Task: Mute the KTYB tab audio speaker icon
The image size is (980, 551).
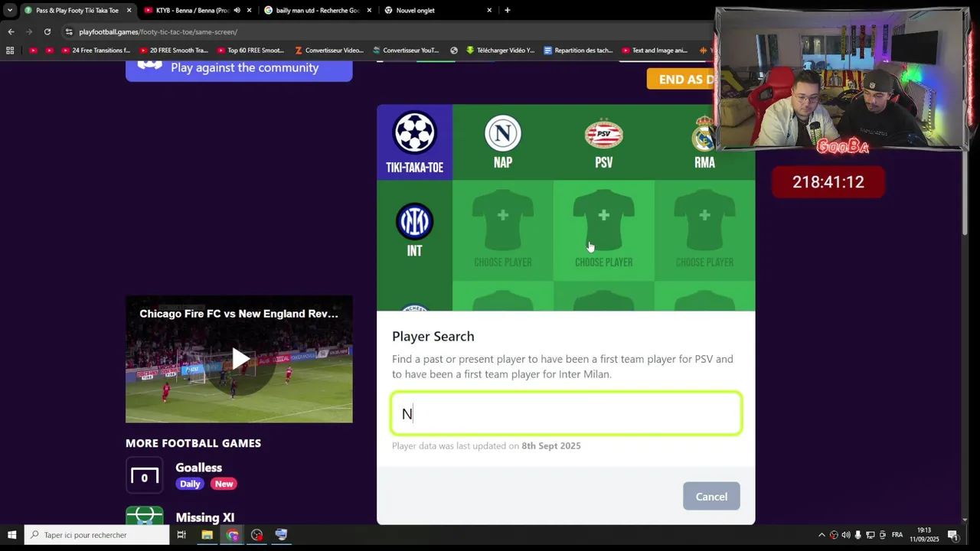Action: tap(237, 10)
